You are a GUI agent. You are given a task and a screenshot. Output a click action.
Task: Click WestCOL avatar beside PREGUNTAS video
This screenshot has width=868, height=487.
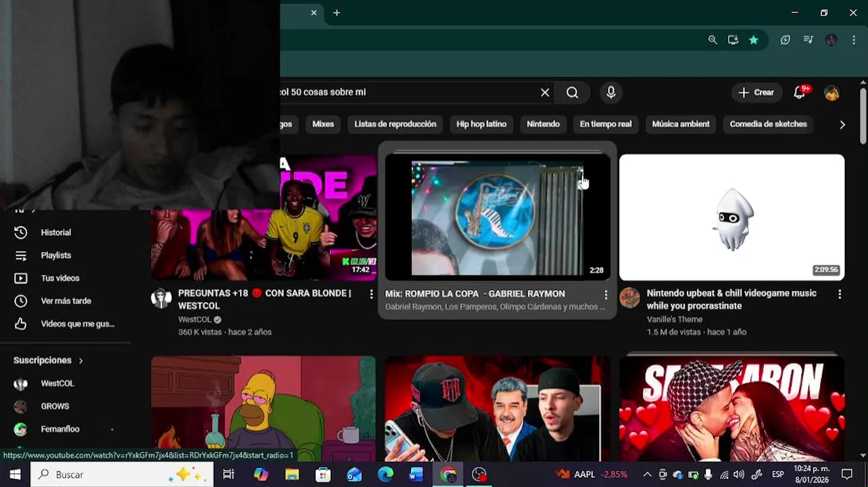[161, 298]
